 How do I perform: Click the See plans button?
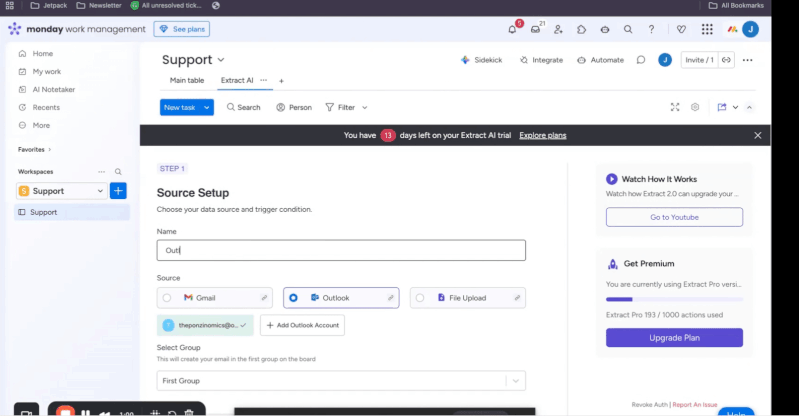(x=182, y=30)
